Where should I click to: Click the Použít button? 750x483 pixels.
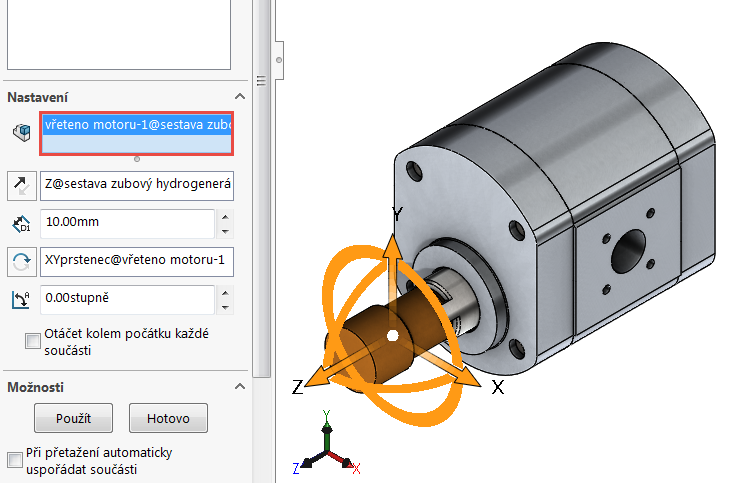[74, 418]
